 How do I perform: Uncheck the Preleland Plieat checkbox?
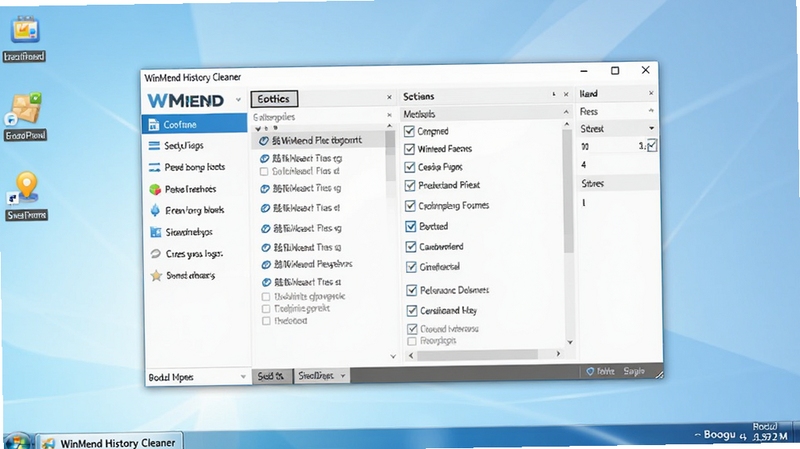pyautogui.click(x=410, y=185)
